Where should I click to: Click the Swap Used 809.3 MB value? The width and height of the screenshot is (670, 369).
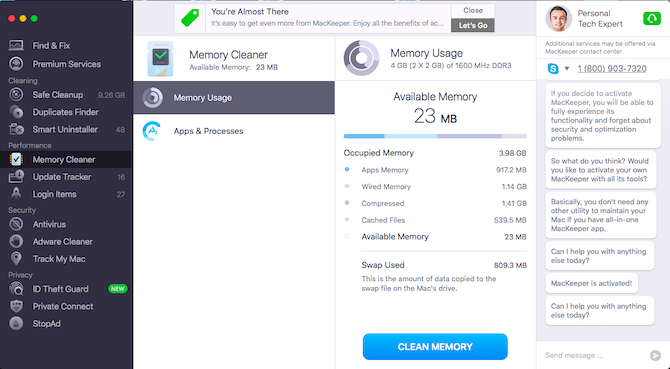[510, 265]
